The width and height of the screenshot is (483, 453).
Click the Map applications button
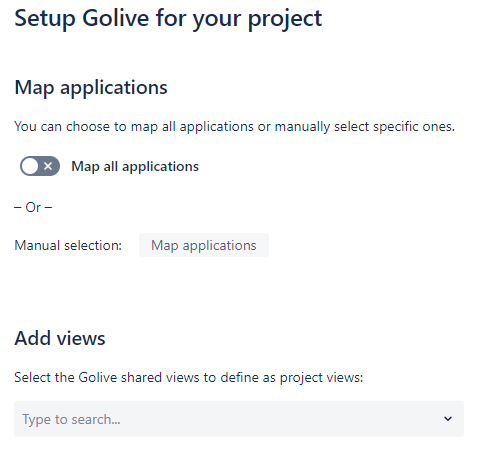point(204,245)
